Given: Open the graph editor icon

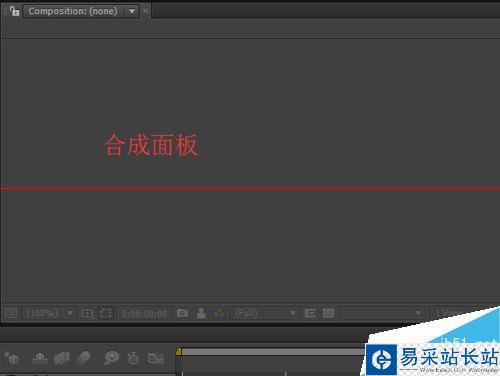Looking at the screenshot, I should [155, 358].
